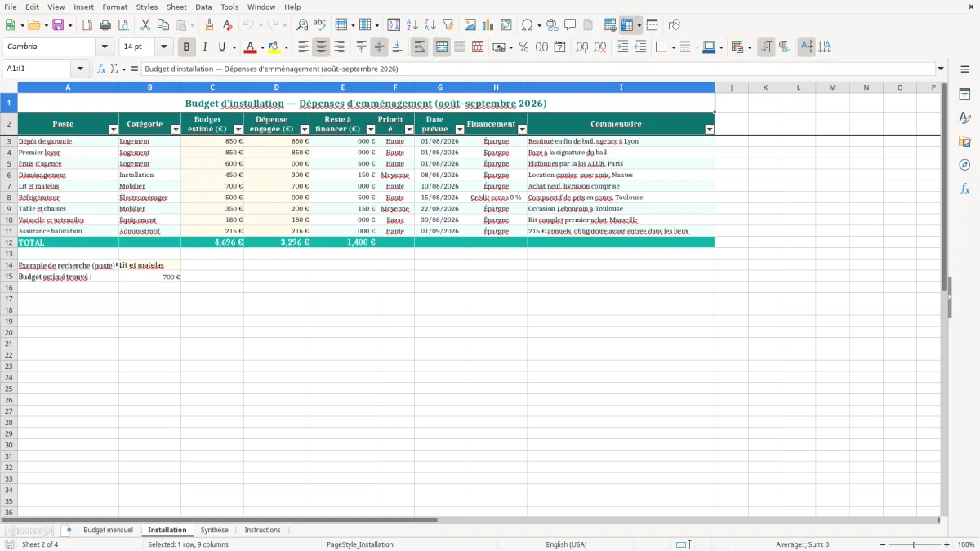Open the Catégorie column filter dropdown
Image resolution: width=980 pixels, height=551 pixels.
176,130
